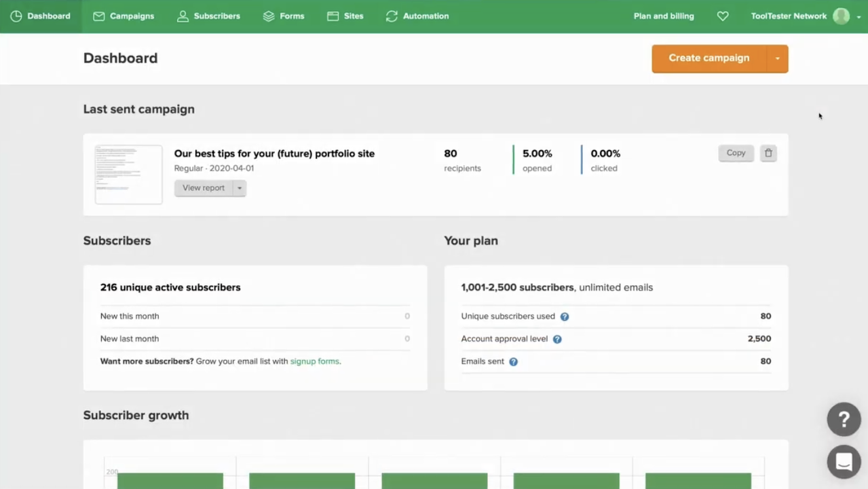This screenshot has height=489, width=868.
Task: Click the ToolTester Network profile avatar
Action: 841,16
